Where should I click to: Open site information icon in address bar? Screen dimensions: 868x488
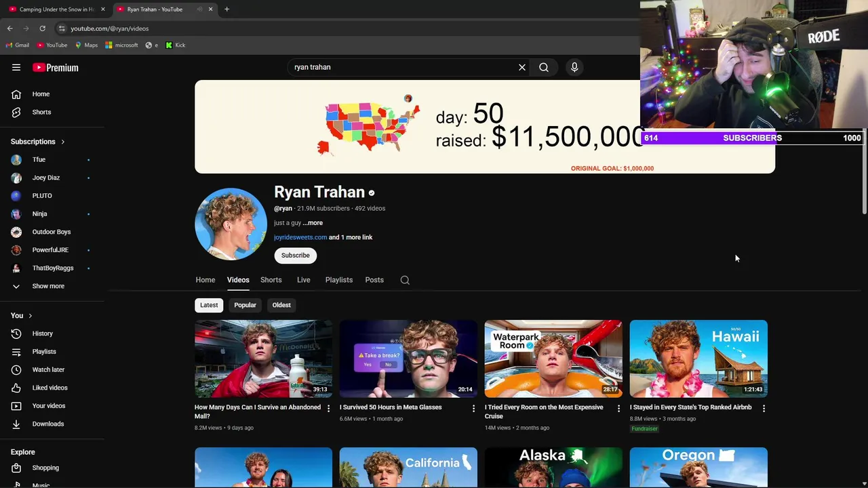tap(62, 28)
